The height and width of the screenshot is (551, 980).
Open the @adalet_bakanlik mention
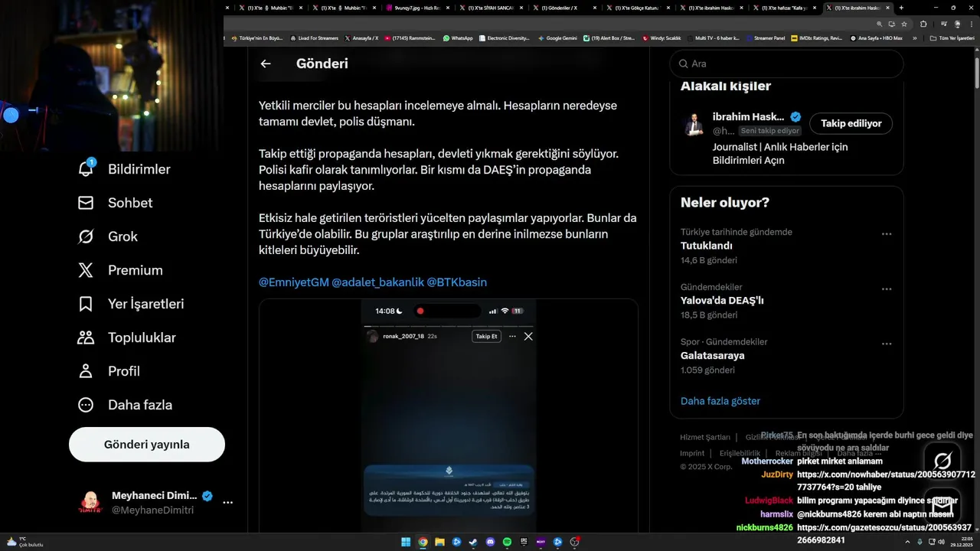click(377, 282)
